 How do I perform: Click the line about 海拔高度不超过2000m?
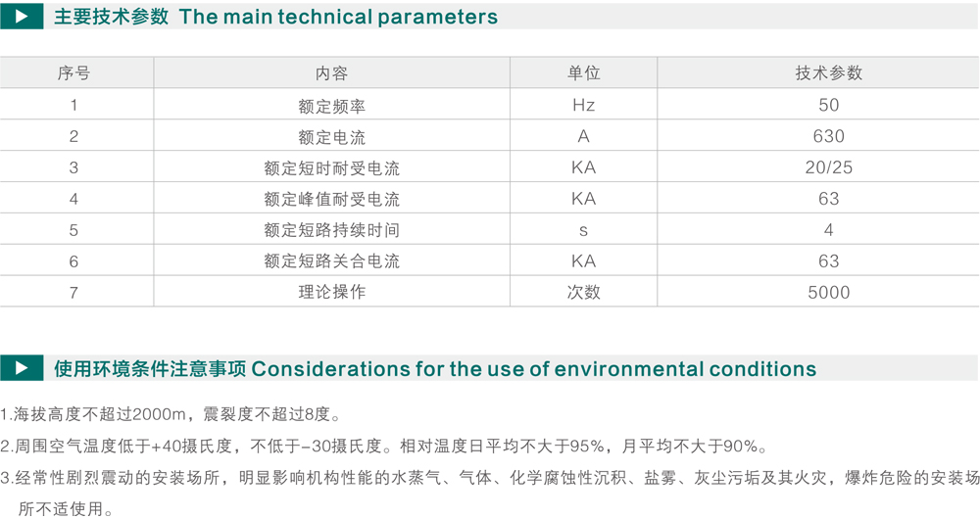coord(171,413)
